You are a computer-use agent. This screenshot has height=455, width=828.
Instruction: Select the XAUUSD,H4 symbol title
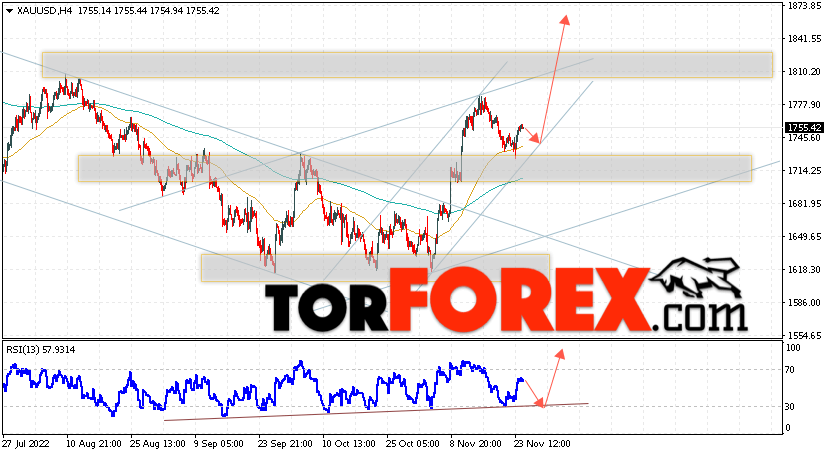click(44, 11)
